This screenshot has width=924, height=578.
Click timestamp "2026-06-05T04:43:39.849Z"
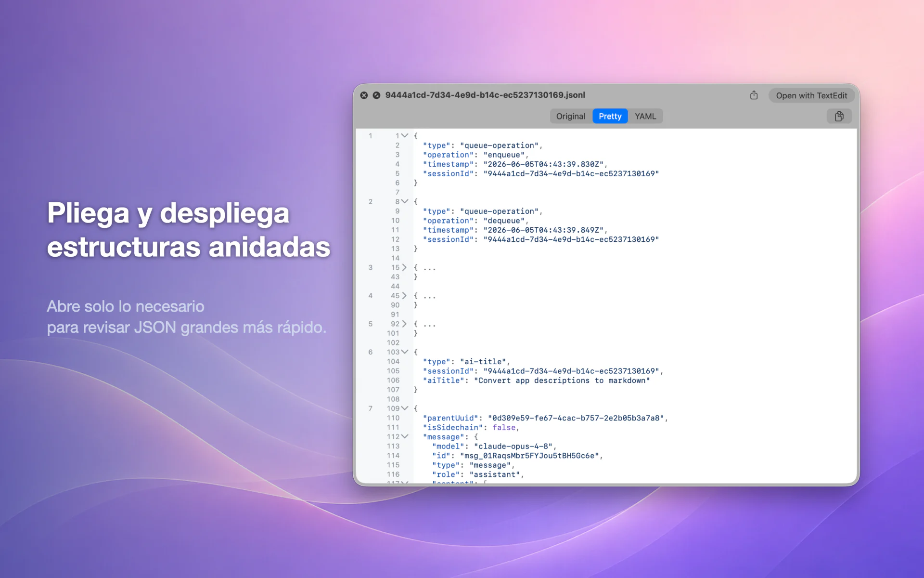(x=543, y=230)
